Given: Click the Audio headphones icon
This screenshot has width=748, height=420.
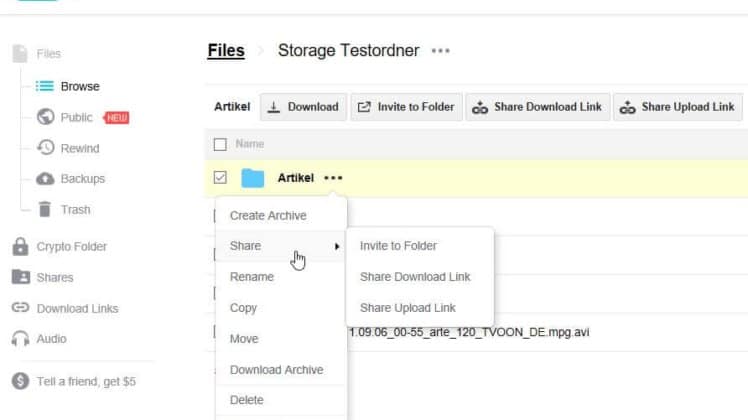Looking at the screenshot, I should pyautogui.click(x=21, y=339).
